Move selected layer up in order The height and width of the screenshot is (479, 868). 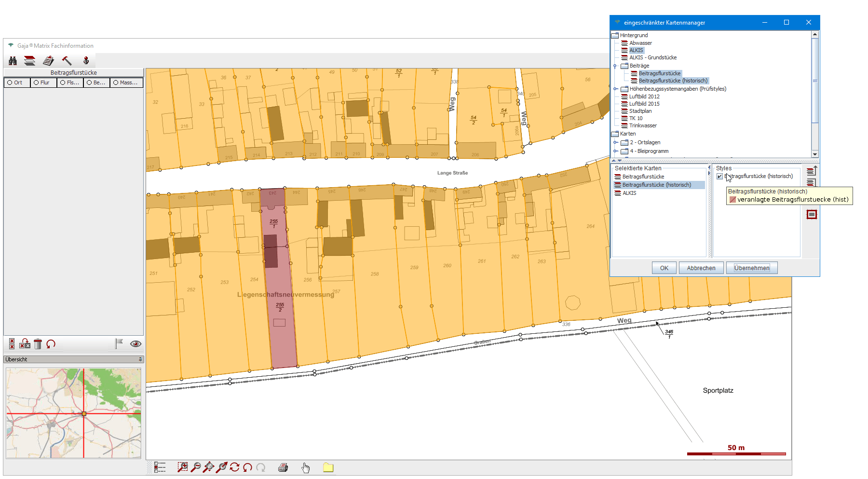(x=811, y=171)
